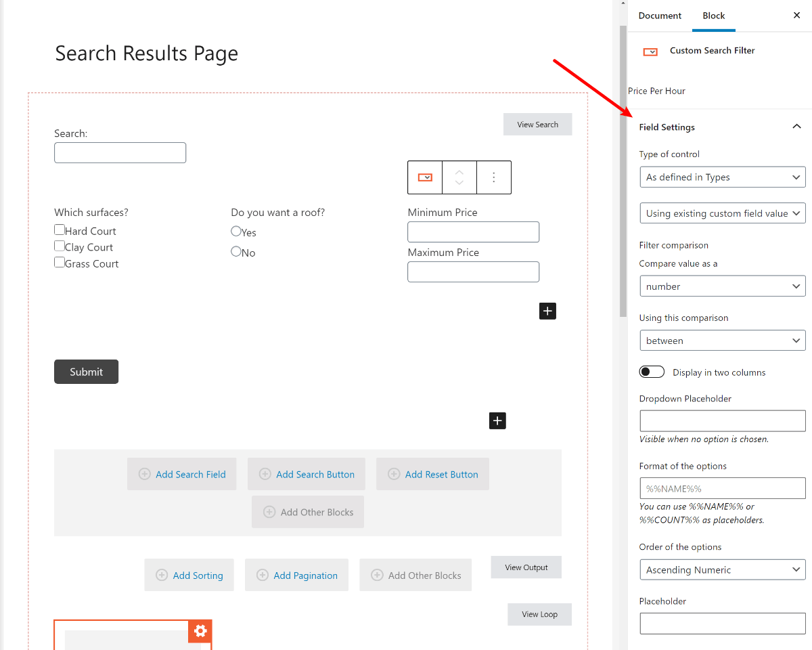Collapse the Field Settings section
The height and width of the screenshot is (650, 812).
(796, 127)
